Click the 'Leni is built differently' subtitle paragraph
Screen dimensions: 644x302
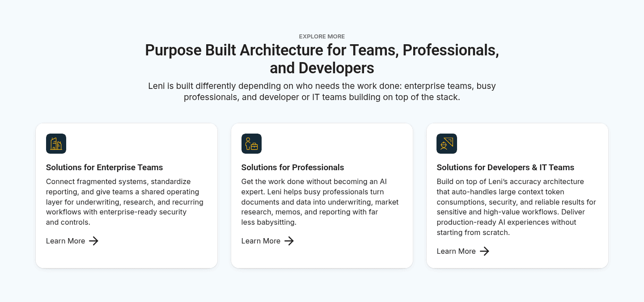(322, 91)
